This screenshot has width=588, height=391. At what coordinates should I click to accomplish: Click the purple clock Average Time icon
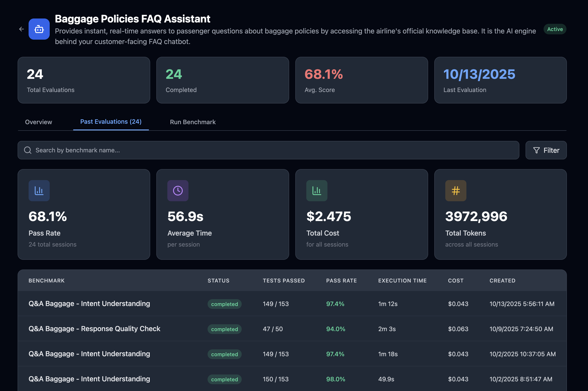point(178,191)
